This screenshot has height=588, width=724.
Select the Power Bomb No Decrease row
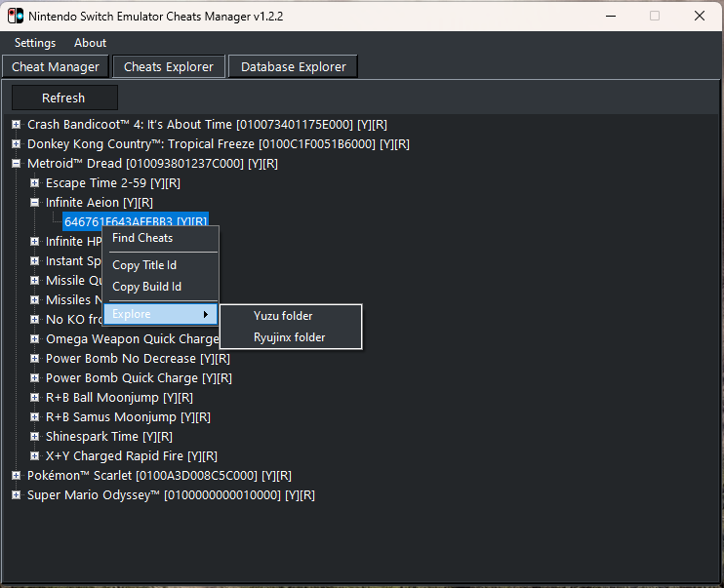138,359
